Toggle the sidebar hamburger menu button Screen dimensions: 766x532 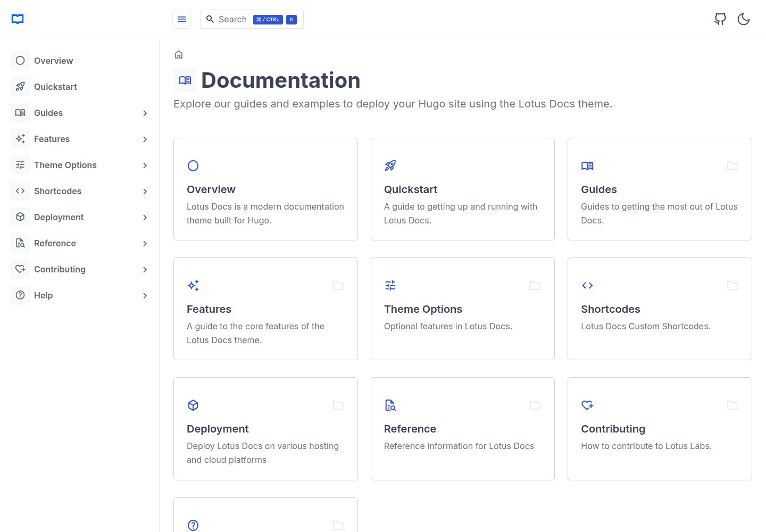pyautogui.click(x=182, y=19)
